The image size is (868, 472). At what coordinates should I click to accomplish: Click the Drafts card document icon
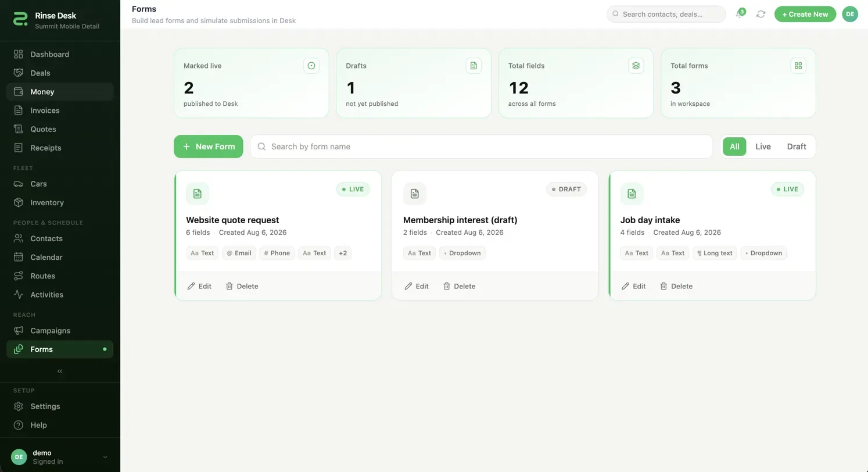474,66
